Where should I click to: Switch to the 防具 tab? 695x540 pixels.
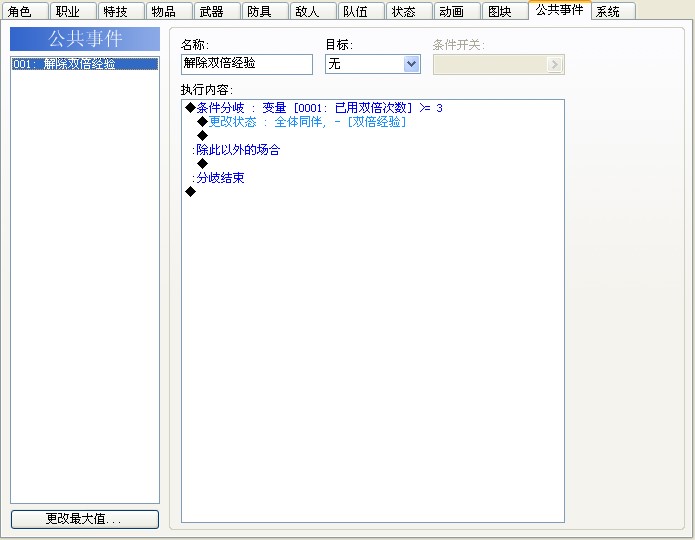[265, 11]
